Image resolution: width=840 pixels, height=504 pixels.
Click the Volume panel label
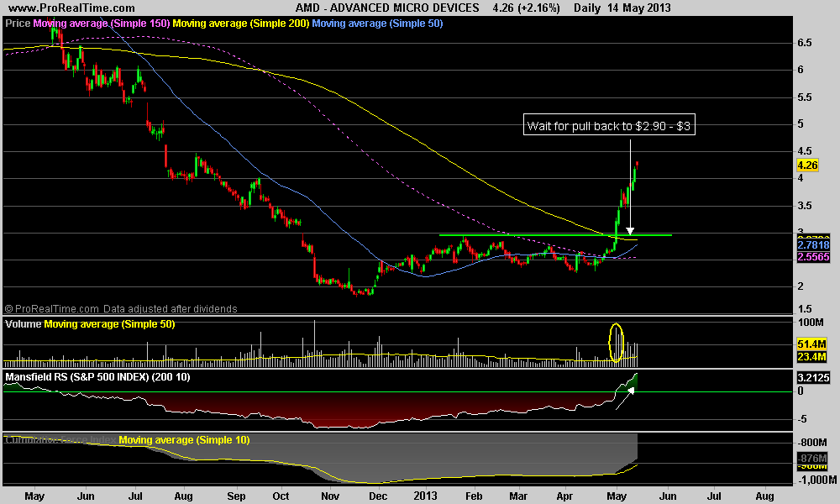[23, 324]
